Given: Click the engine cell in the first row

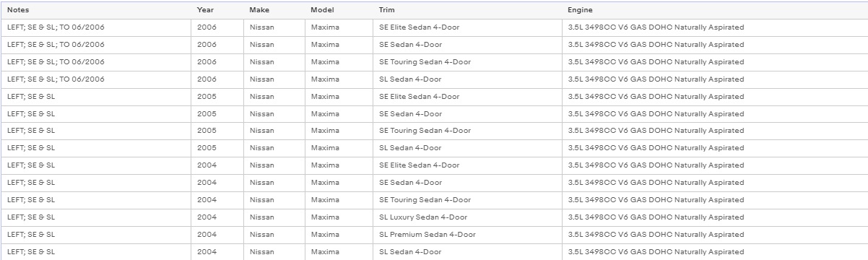Looking at the screenshot, I should pos(715,27).
